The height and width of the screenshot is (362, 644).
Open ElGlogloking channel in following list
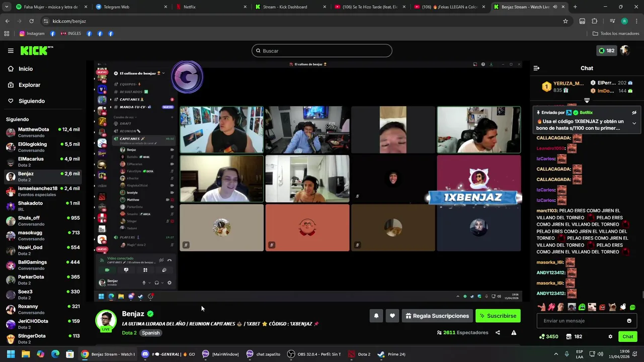(x=42, y=147)
